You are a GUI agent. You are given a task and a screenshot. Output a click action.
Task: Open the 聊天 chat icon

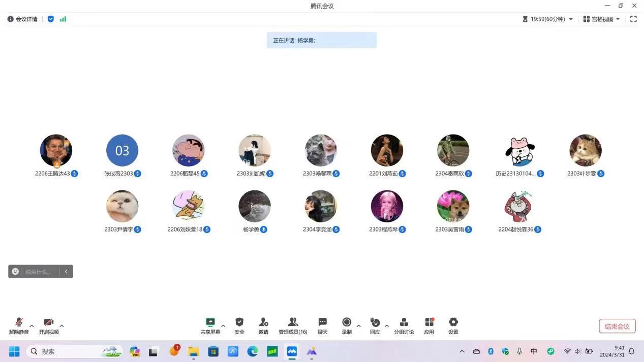322,322
